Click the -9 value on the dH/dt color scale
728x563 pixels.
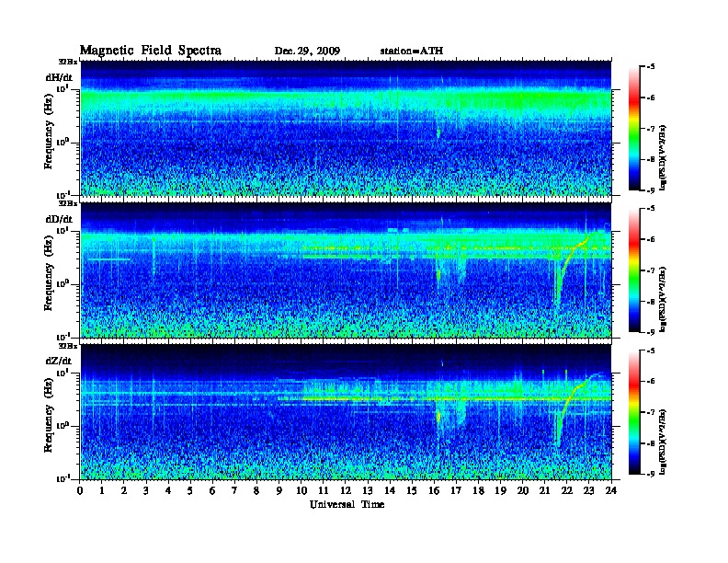pyautogui.click(x=651, y=190)
